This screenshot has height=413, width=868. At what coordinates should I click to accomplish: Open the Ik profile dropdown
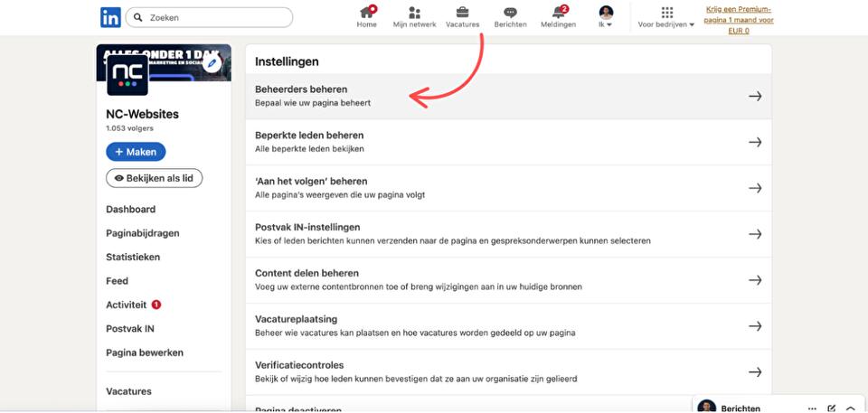pos(606,17)
